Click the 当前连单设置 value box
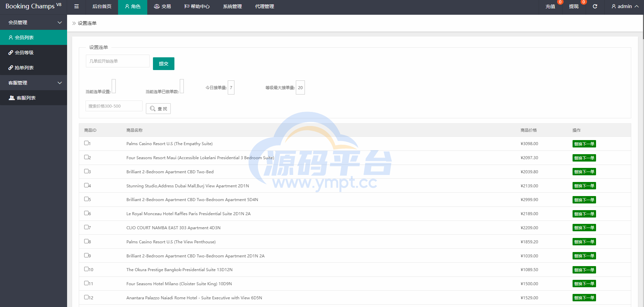The height and width of the screenshot is (307, 644). click(x=114, y=86)
